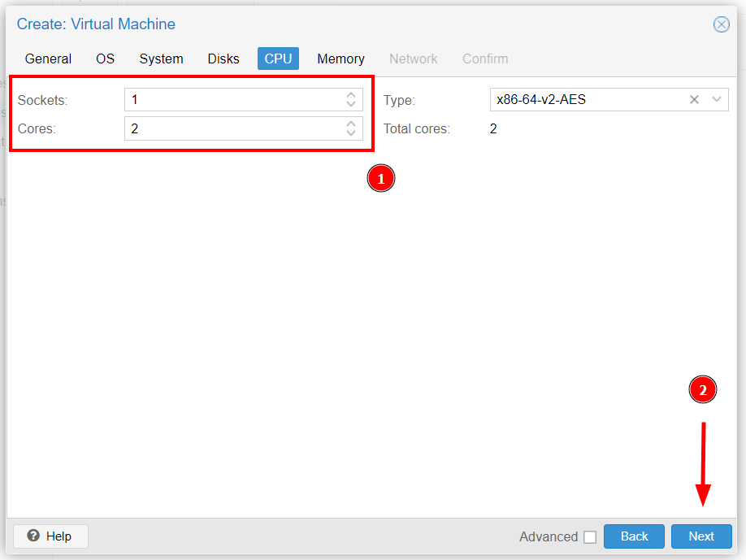
Task: Increase Cores using the up spinner
Action: coord(351,124)
